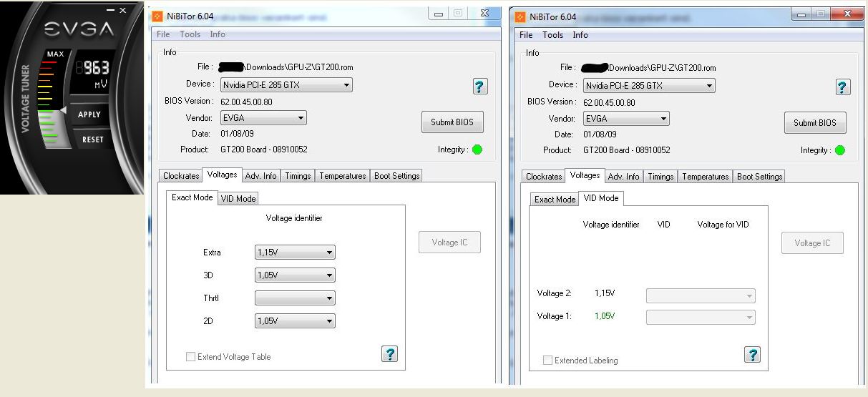Open help icon in Exact Mode voltage panel
The height and width of the screenshot is (397, 868).
(389, 353)
